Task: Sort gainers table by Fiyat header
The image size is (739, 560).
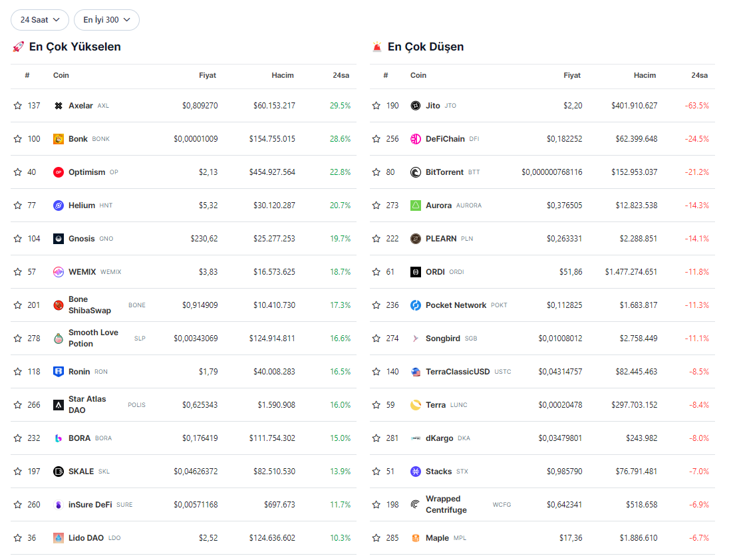Action: [x=208, y=75]
